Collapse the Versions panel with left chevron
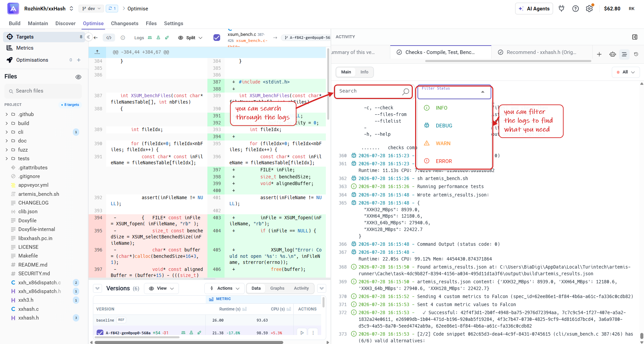This screenshot has height=344, width=644. click(97, 288)
